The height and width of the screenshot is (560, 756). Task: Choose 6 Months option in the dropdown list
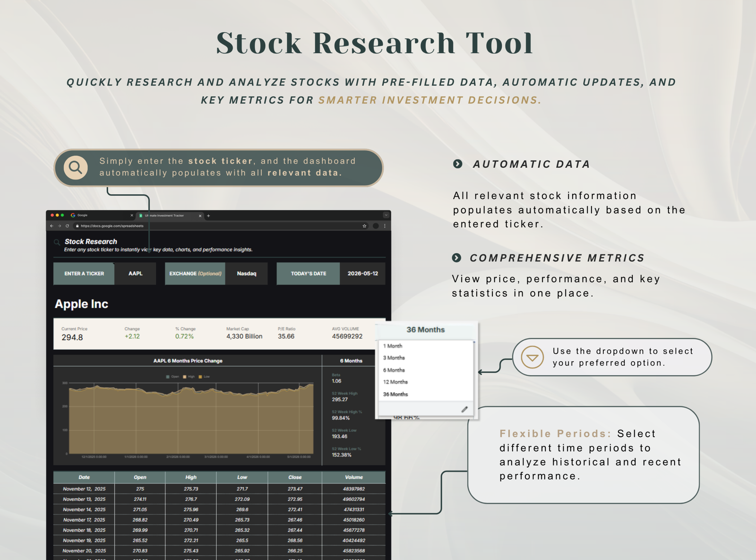(x=394, y=370)
